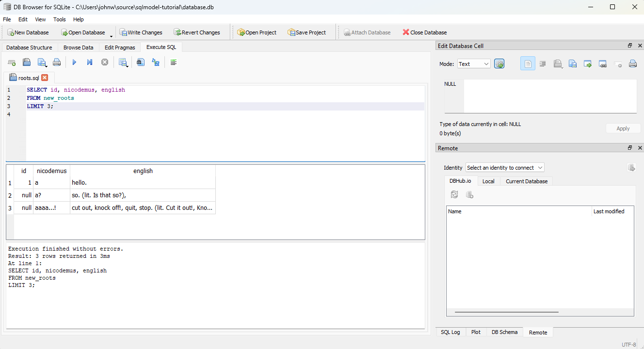Screen dimensions: 644x349
Task: Open the Tools menu
Action: coord(60,19)
